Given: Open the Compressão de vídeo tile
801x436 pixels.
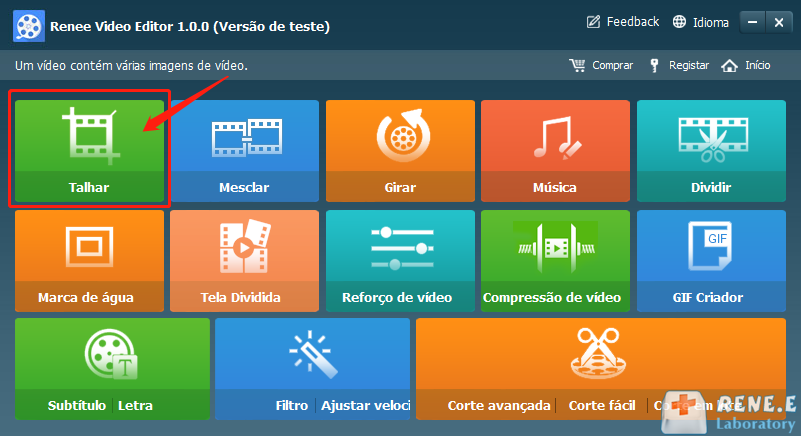Looking at the screenshot, I should (x=555, y=261).
